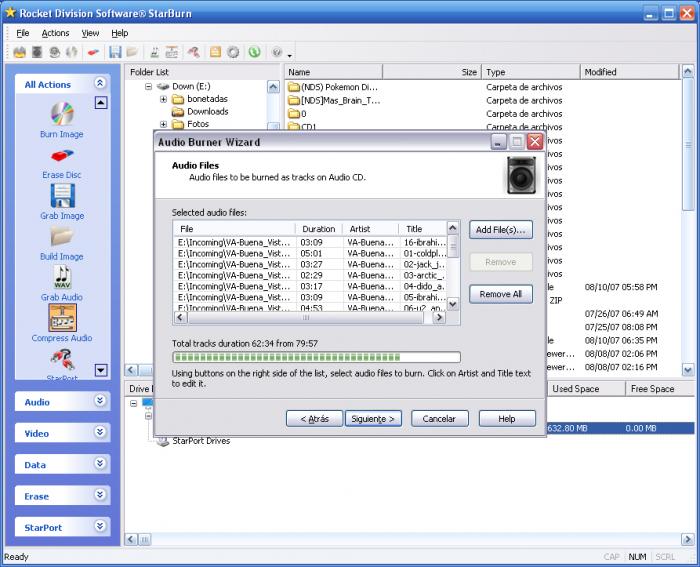Choose the Build Image folder icon

pos(62,237)
